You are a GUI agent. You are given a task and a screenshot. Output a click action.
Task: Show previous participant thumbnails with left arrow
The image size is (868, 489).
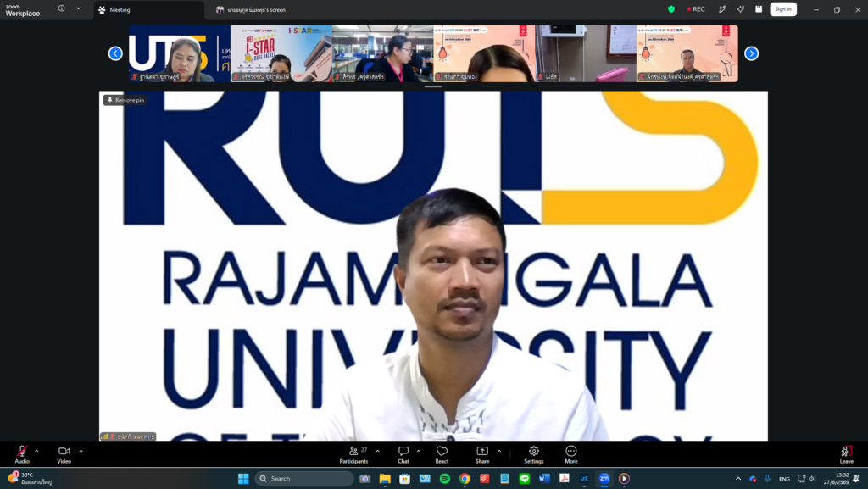[x=115, y=53]
